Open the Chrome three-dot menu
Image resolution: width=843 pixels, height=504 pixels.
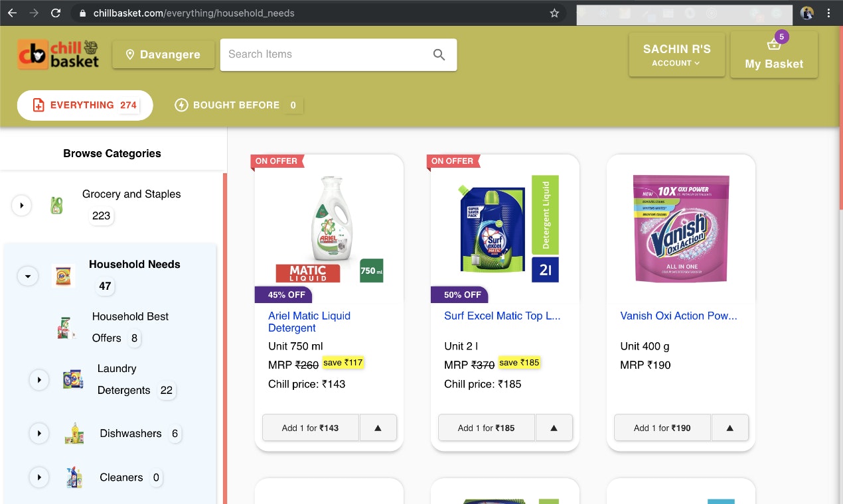828,13
